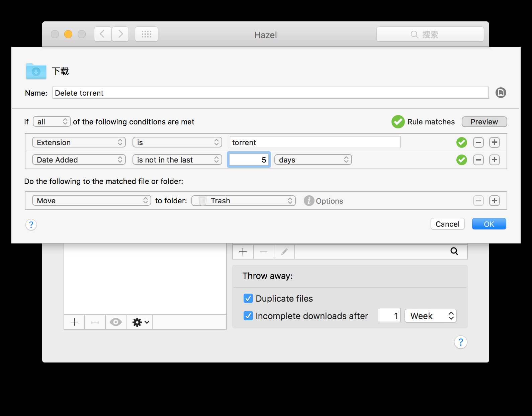Open the Date Added attribute dropdown

[79, 160]
